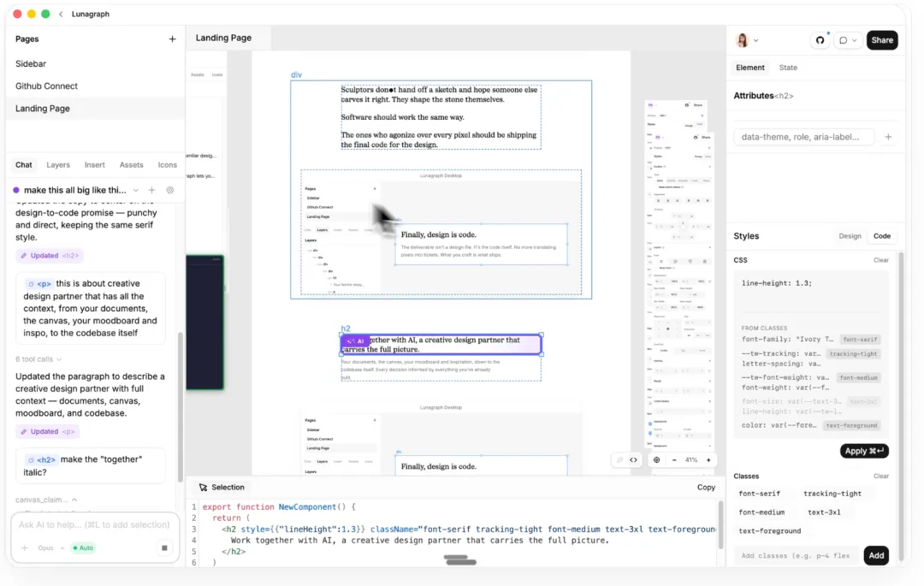Click the font-medium class chip
Image resolution: width=924 pixels, height=586 pixels.
point(761,512)
